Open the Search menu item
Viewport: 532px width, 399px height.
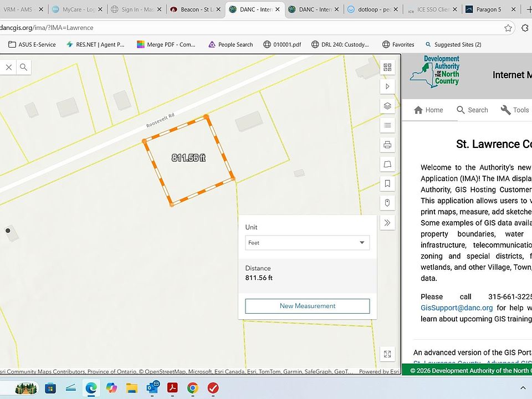click(472, 110)
